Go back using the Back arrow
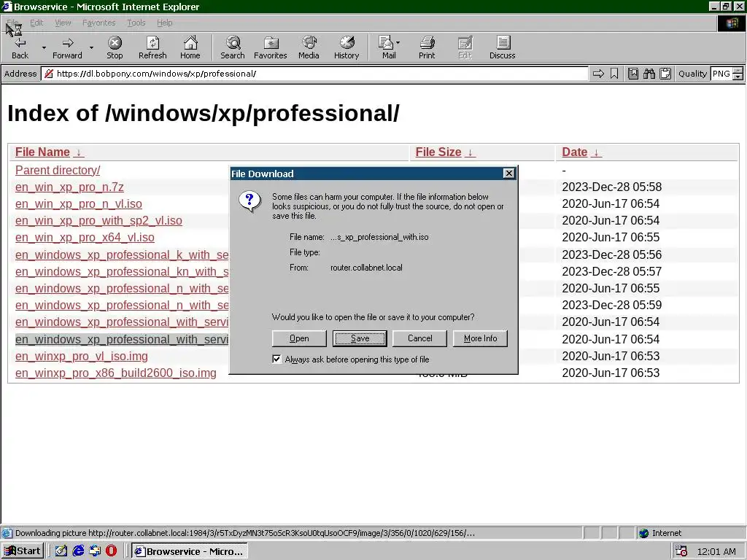Viewport: 747px width, 560px height. [x=20, y=47]
